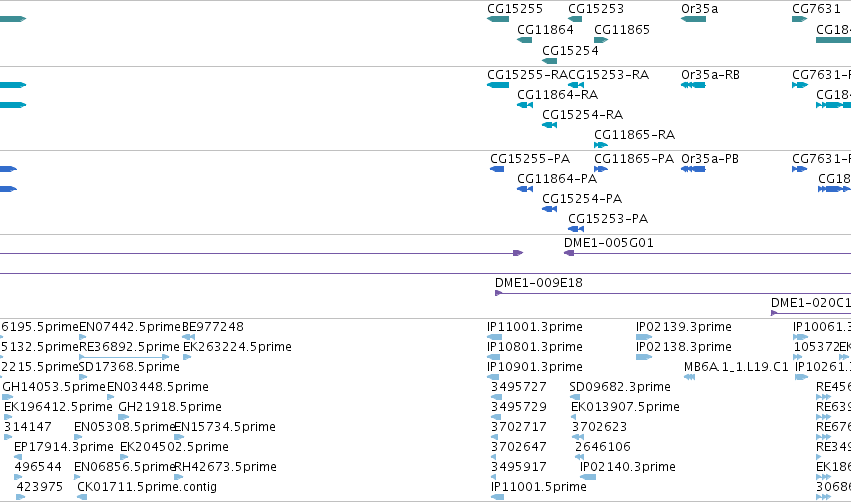Click the DME1-005G01 clone arrowhead

coord(569,253)
